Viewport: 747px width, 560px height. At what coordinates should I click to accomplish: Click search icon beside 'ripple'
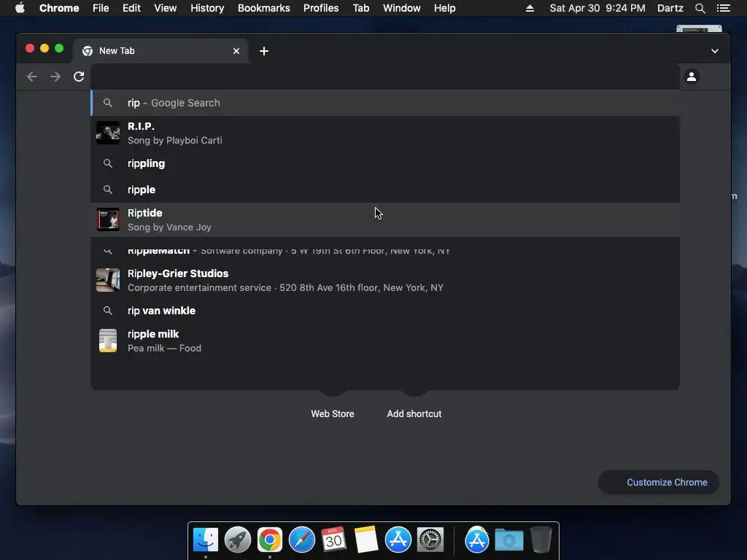pos(108,190)
